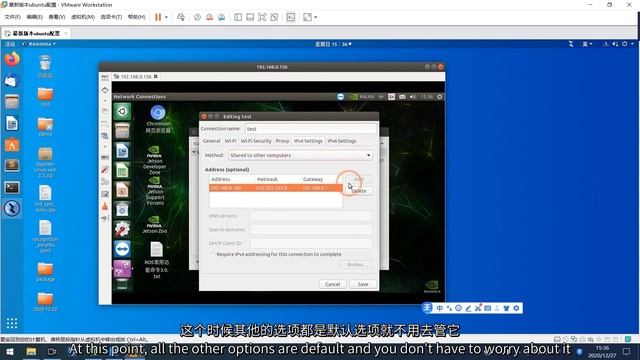Open Files from the Ubuntu dock

[x=12, y=102]
